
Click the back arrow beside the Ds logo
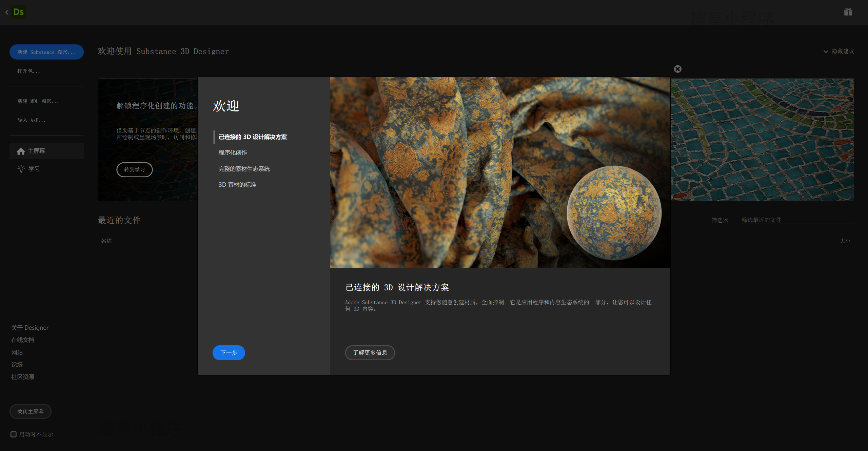pyautogui.click(x=7, y=12)
